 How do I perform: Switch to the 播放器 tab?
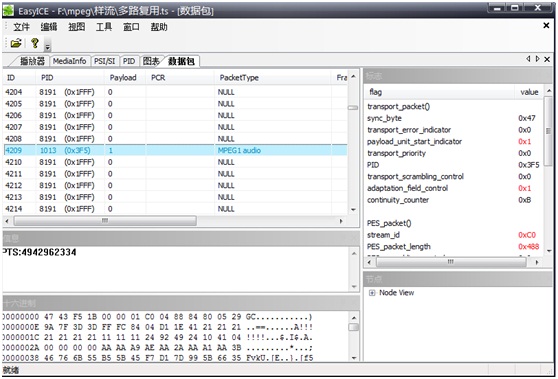pos(32,61)
